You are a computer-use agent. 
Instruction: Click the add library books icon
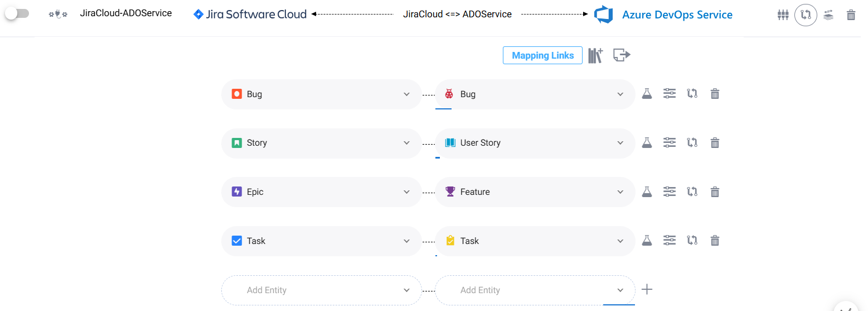point(595,55)
